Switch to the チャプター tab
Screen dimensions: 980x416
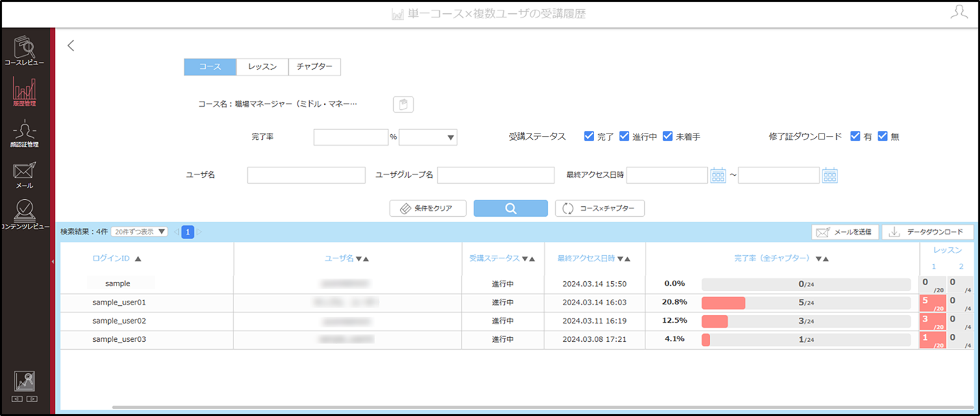click(314, 66)
